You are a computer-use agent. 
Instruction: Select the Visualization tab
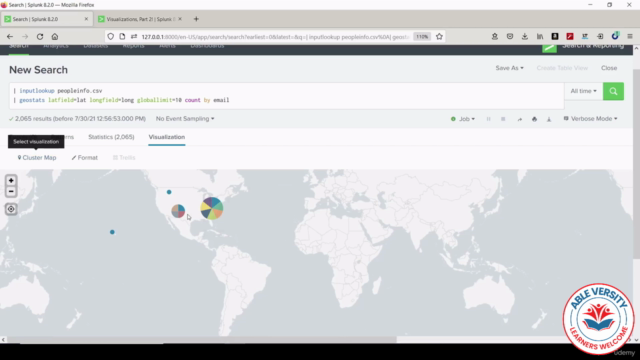pyautogui.click(x=167, y=137)
